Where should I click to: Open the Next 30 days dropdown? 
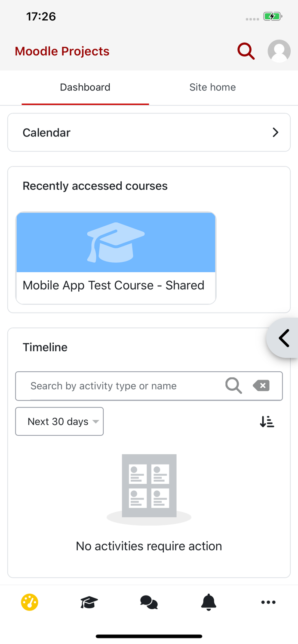(x=59, y=421)
